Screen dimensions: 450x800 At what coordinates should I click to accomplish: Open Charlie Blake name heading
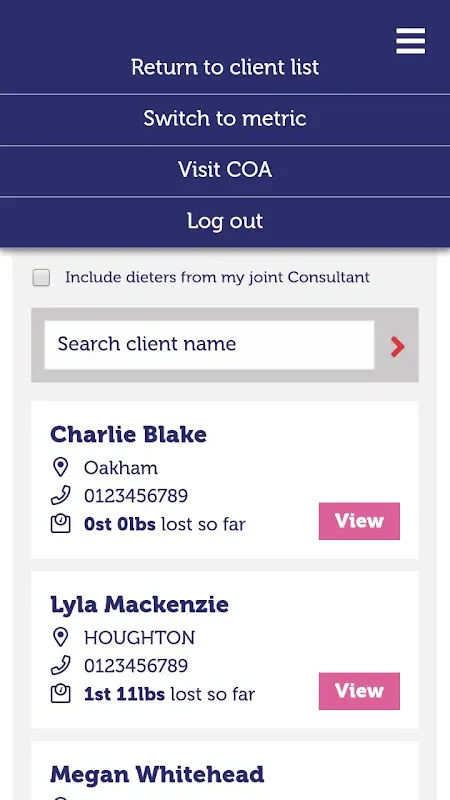tap(129, 435)
